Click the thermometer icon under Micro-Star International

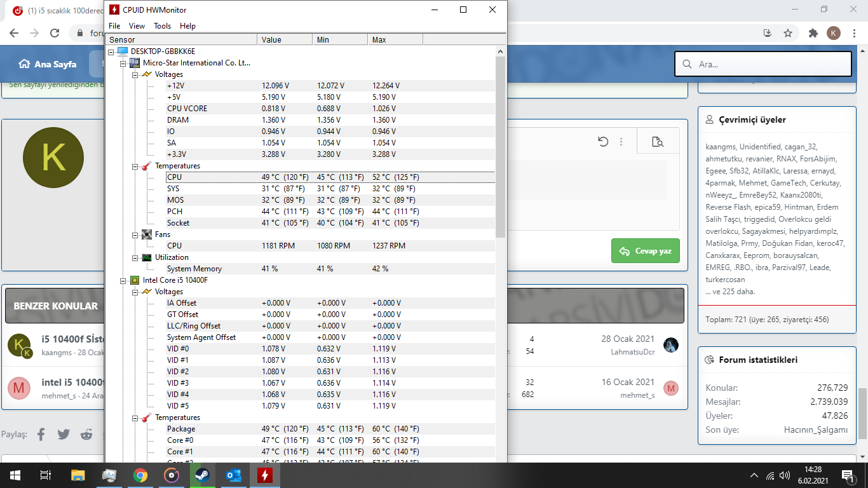[x=147, y=166]
